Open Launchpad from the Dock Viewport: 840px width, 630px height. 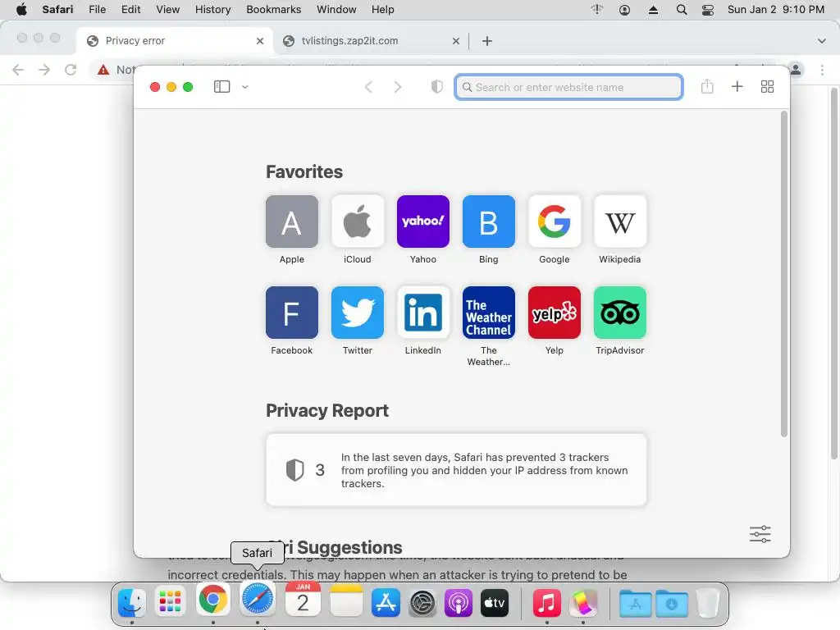click(171, 602)
